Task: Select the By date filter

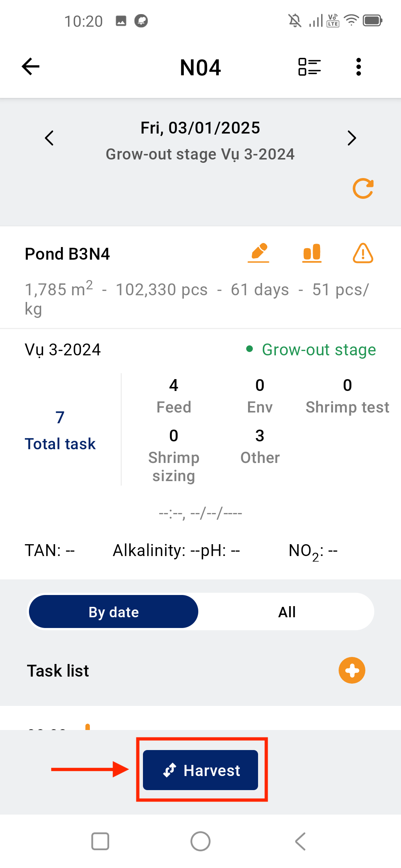Action: (x=114, y=612)
